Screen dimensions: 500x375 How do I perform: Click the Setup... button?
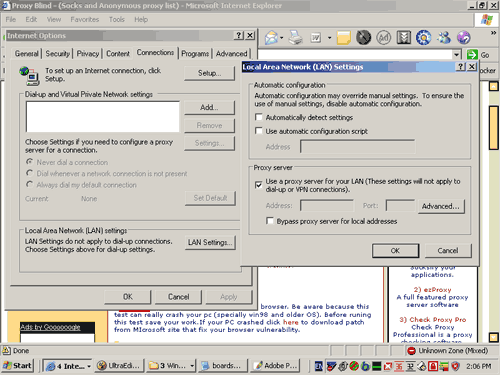click(209, 73)
